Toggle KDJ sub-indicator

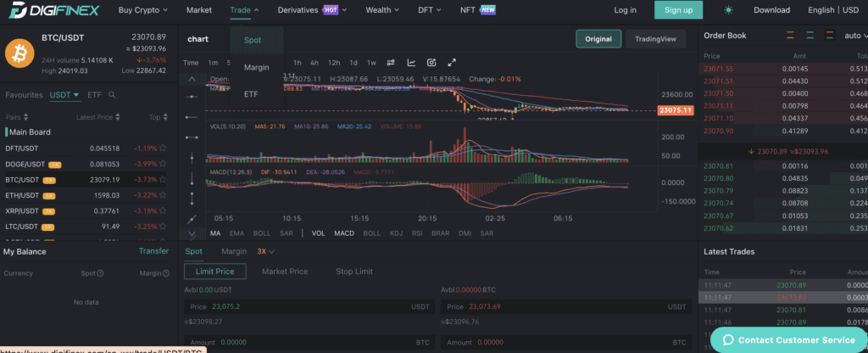coord(397,233)
